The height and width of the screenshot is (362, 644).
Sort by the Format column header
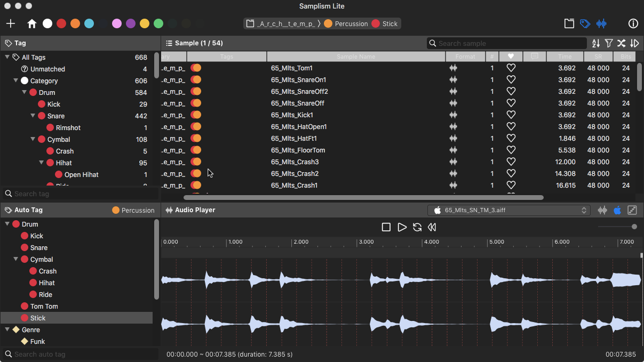pyautogui.click(x=465, y=57)
